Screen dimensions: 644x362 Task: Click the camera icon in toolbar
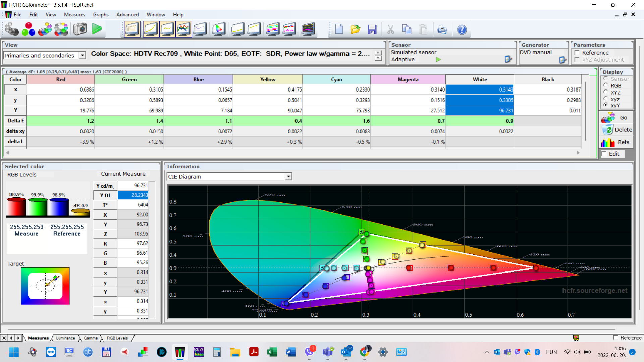[x=80, y=29]
